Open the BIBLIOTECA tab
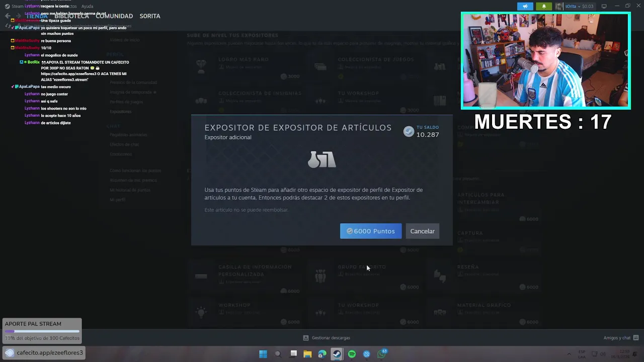Viewport: 644px width, 362px height. (71, 16)
